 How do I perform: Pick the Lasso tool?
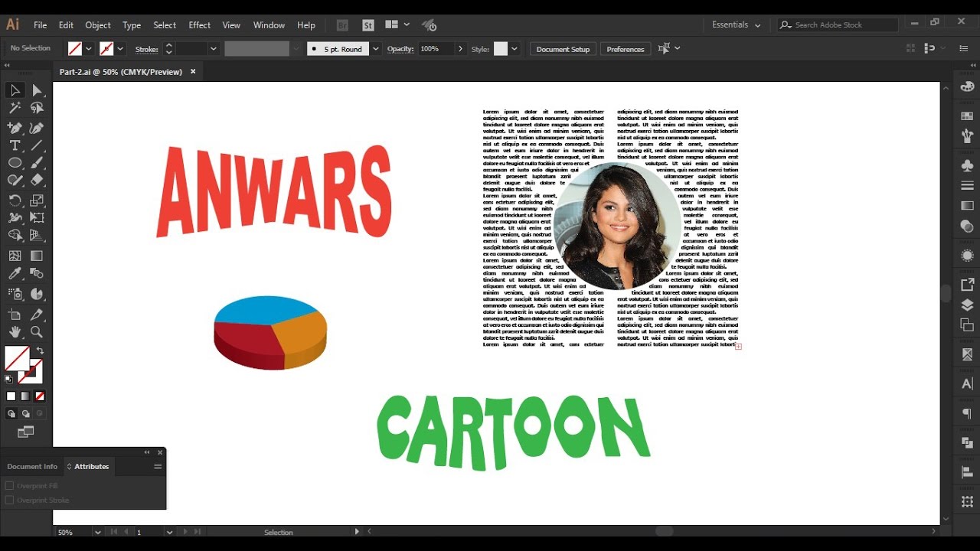(37, 108)
